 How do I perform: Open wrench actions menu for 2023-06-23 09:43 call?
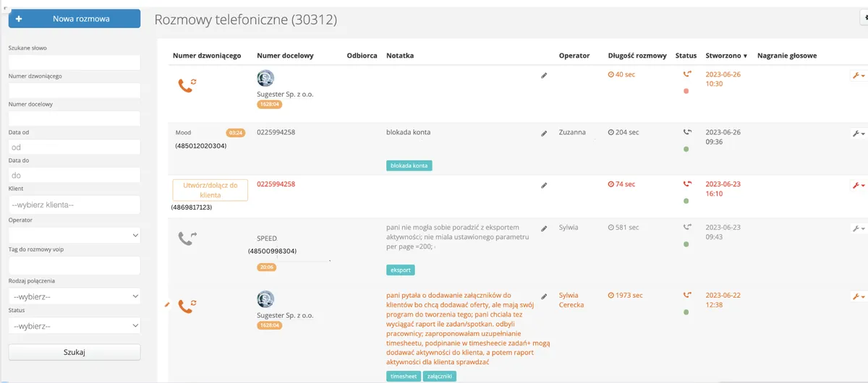pos(858,228)
